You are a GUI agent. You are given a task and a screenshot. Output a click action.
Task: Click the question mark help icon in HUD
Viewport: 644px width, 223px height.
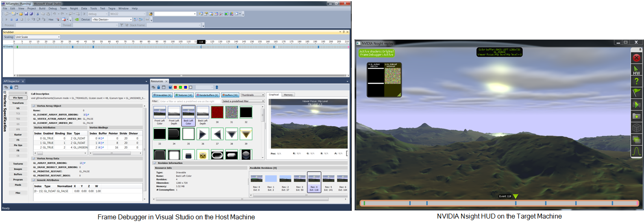pos(636,81)
